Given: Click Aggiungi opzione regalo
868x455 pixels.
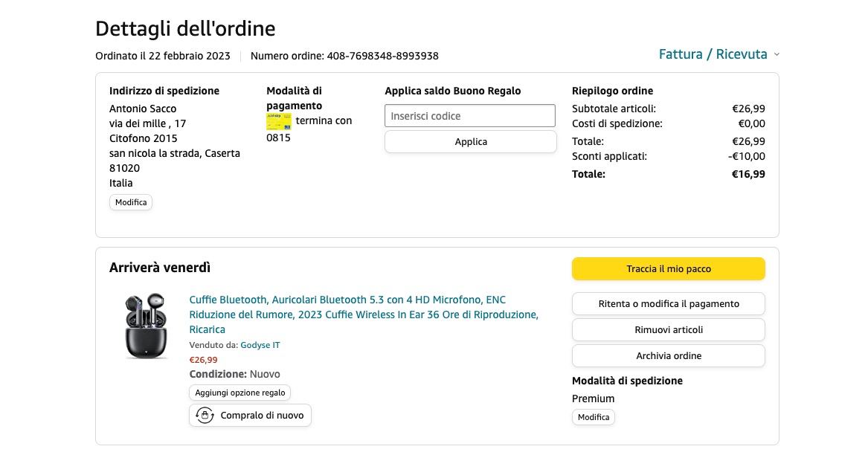Looking at the screenshot, I should click(x=239, y=393).
